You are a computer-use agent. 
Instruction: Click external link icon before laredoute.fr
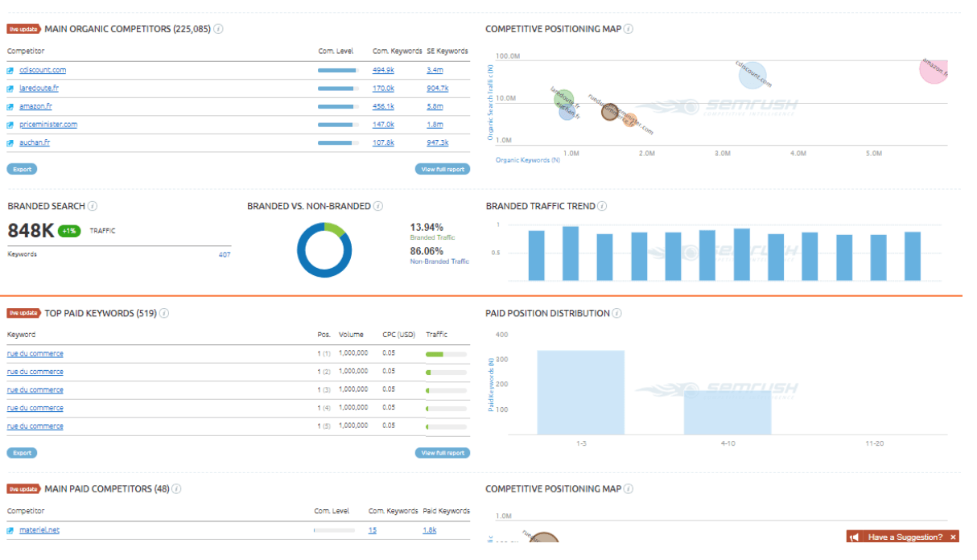click(x=11, y=89)
